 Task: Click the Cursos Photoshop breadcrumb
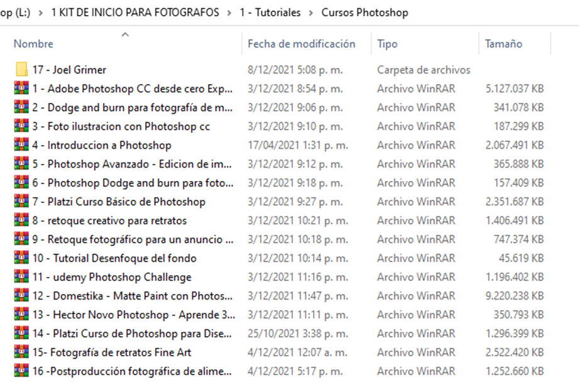365,13
